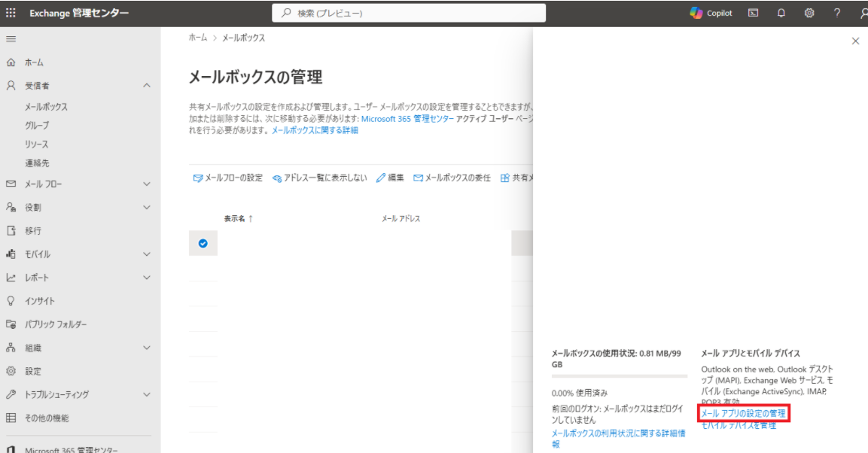Click the search magnifier icon
Viewport: 868px width, 453px height.
tap(285, 13)
